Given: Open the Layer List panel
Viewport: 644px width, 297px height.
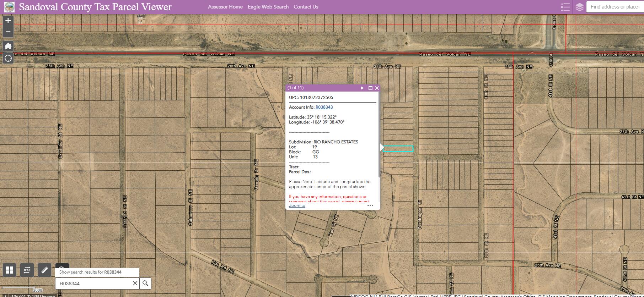Looking at the screenshot, I should click(579, 7).
